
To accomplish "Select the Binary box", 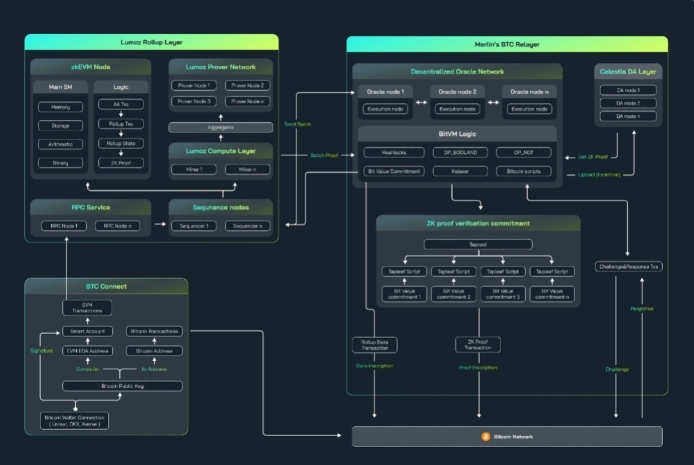I will click(60, 163).
